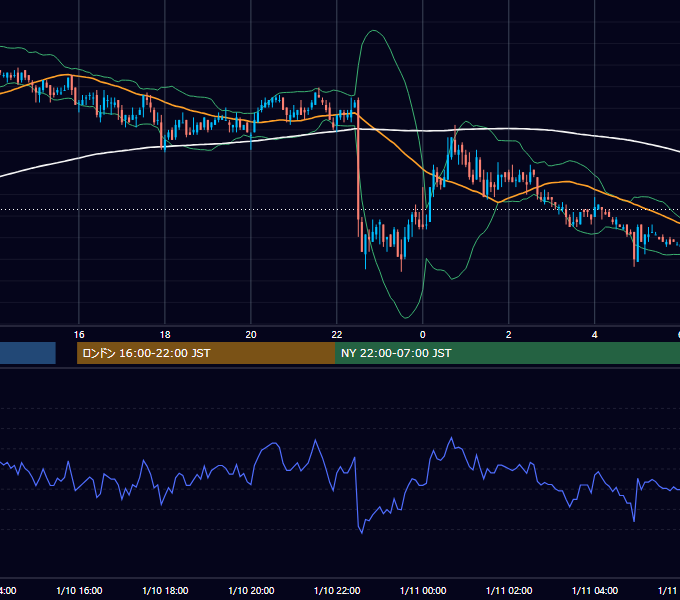680x600 pixels.
Task: Click the 1/10 16:00 date label
Action: click(79, 590)
